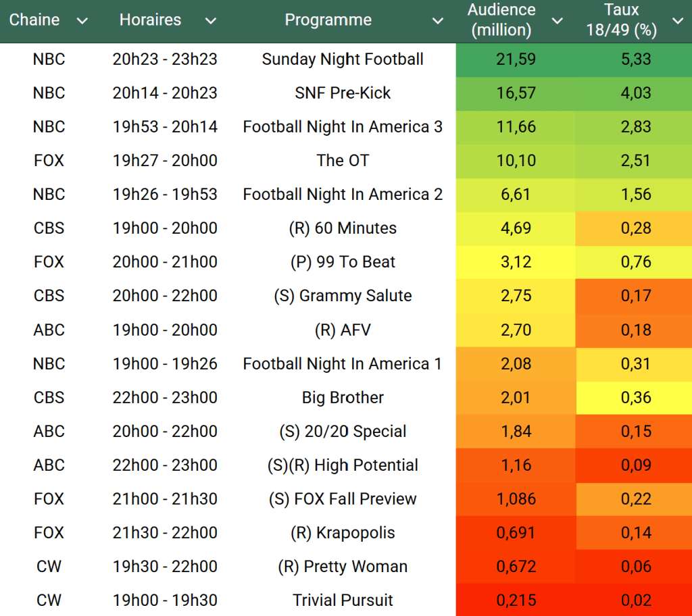Click the green 21,59 audience cell

[516, 59]
